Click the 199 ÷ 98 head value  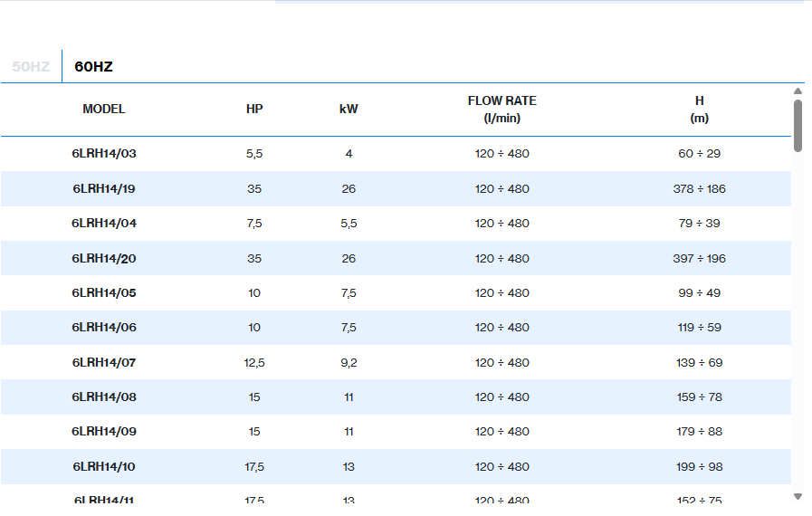point(699,467)
